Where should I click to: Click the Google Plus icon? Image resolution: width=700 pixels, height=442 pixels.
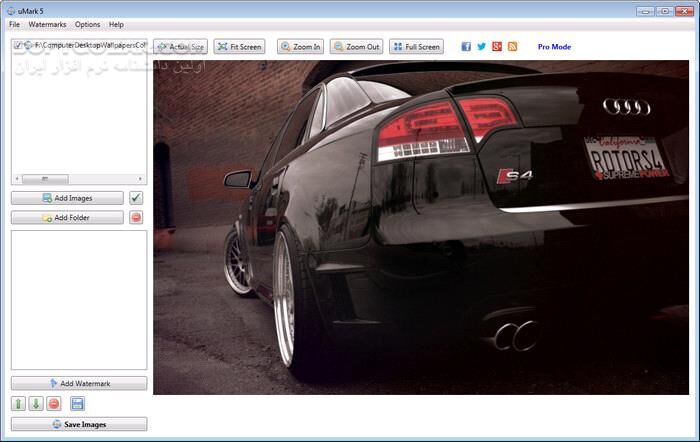(x=497, y=47)
